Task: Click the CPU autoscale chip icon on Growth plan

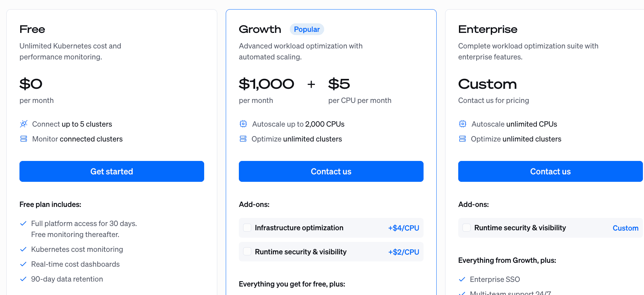Action: click(243, 124)
